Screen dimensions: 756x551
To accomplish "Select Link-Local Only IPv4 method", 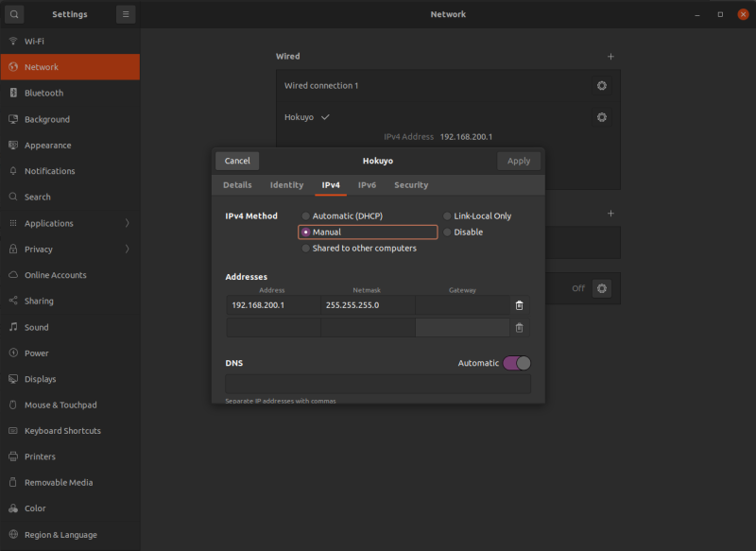I will 447,216.
